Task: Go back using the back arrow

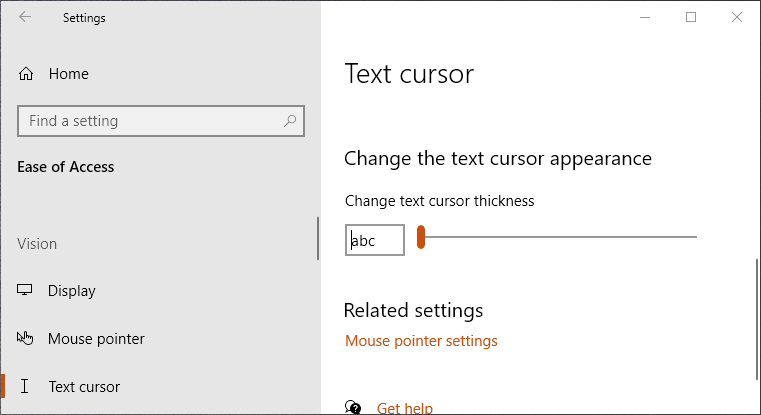Action: (x=25, y=17)
